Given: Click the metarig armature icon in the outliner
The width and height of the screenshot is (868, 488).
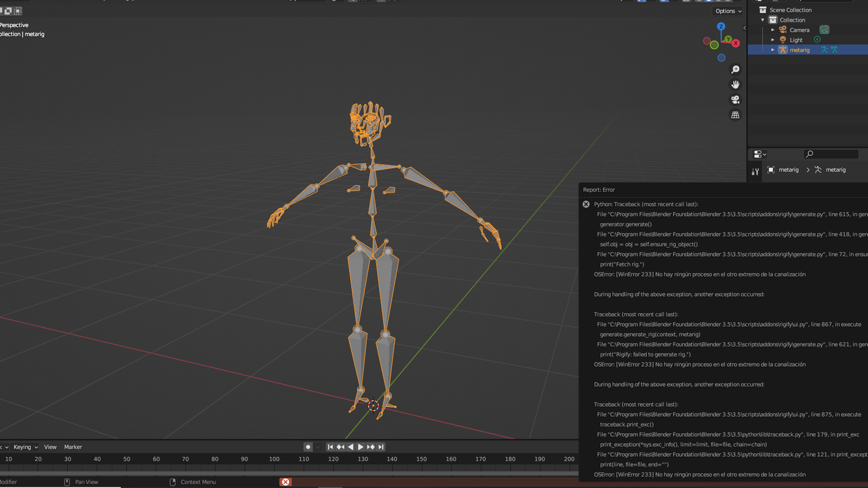Looking at the screenshot, I should point(782,49).
